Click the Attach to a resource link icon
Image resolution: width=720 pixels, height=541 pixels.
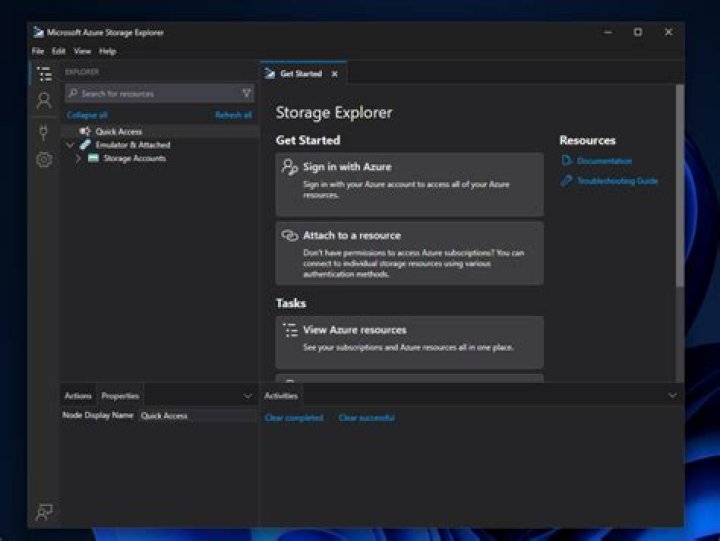point(290,236)
